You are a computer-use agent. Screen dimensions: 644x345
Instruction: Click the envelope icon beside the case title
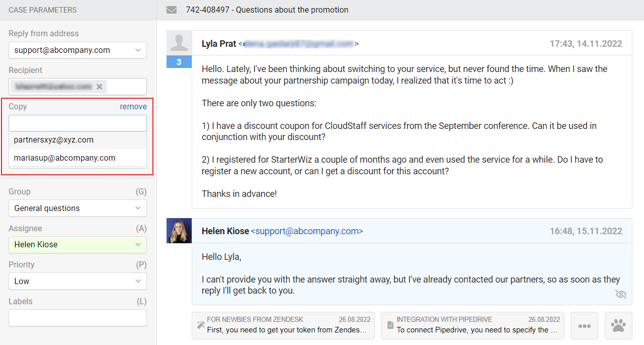[172, 10]
